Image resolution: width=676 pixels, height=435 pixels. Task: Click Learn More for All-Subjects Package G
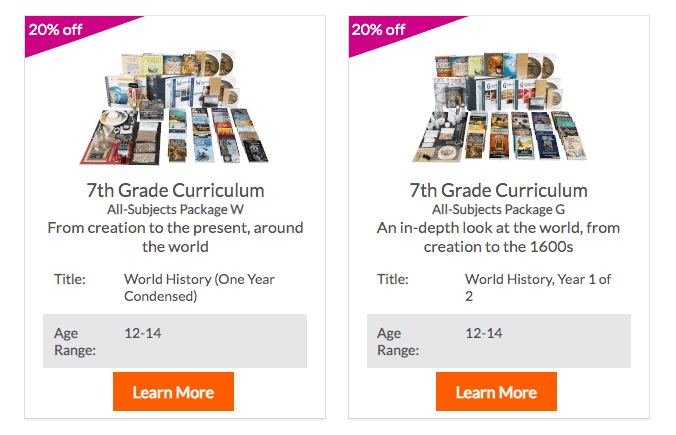pyautogui.click(x=496, y=392)
